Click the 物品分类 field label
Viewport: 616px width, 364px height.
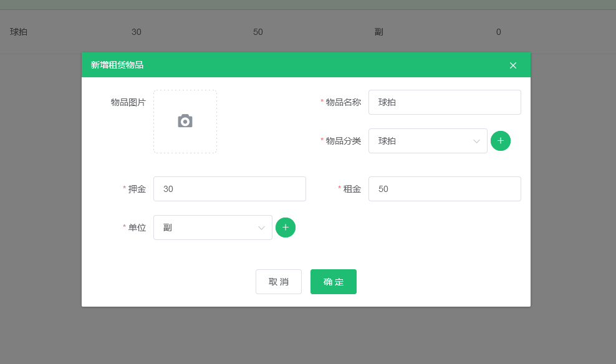click(343, 141)
